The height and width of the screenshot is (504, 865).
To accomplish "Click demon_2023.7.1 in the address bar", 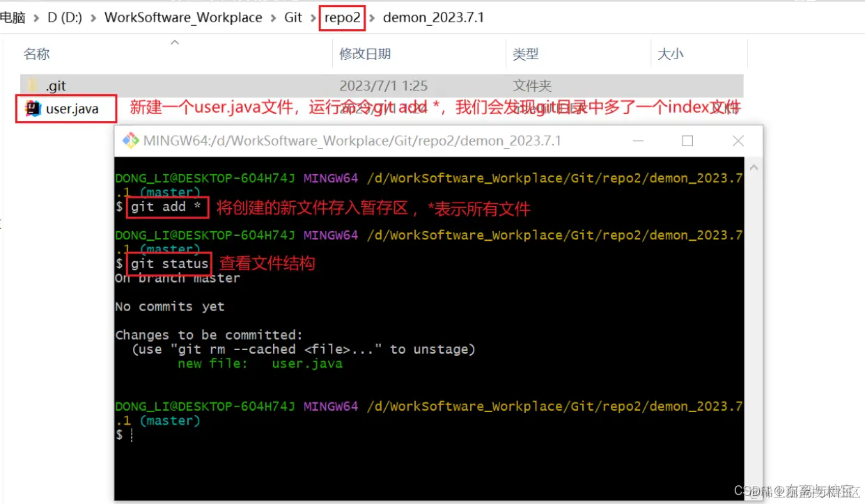I will click(x=433, y=17).
